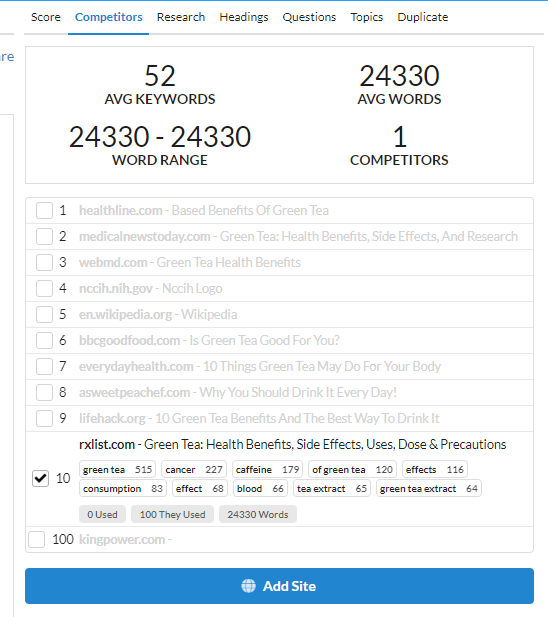Go to the Headings tab
The height and width of the screenshot is (617, 548).
click(x=244, y=17)
